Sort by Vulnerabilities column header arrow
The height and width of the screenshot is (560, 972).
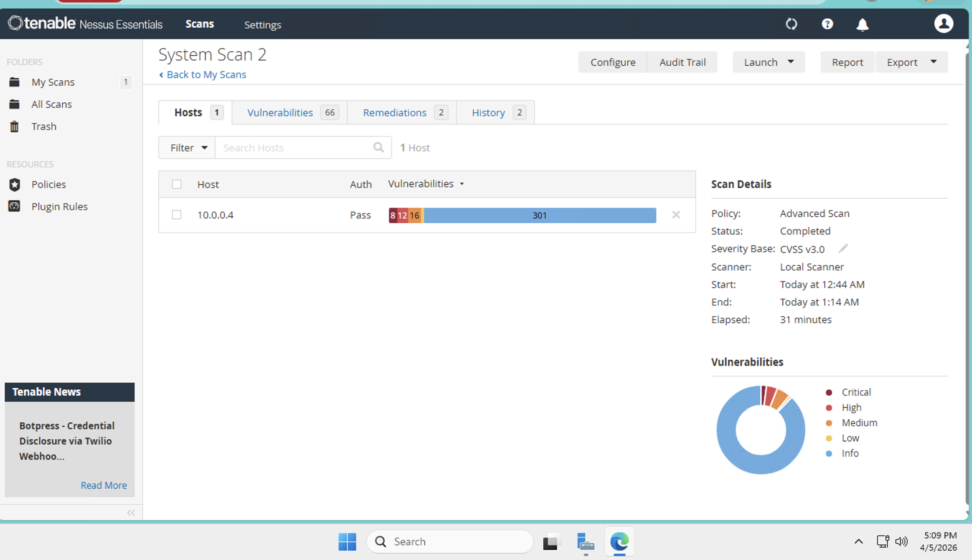(x=462, y=184)
